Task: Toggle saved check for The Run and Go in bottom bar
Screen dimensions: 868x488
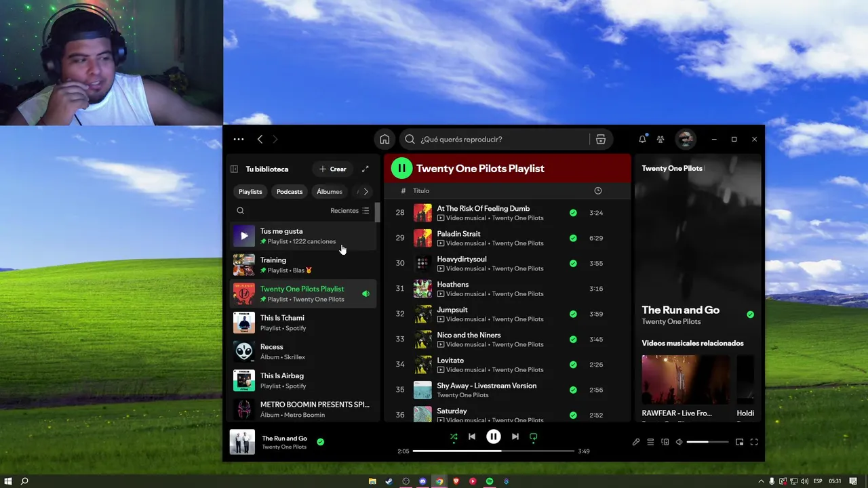Action: [x=321, y=442]
